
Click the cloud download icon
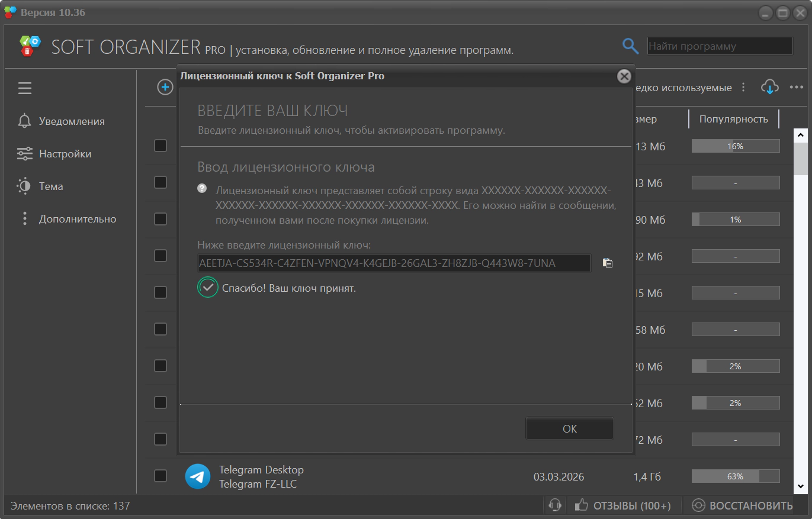point(769,88)
